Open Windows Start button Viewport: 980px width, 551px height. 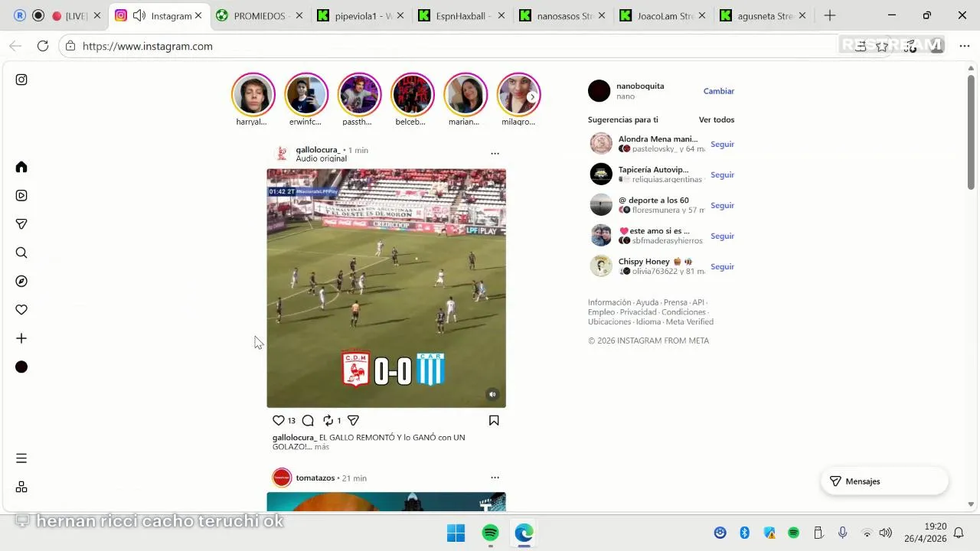coord(456,533)
